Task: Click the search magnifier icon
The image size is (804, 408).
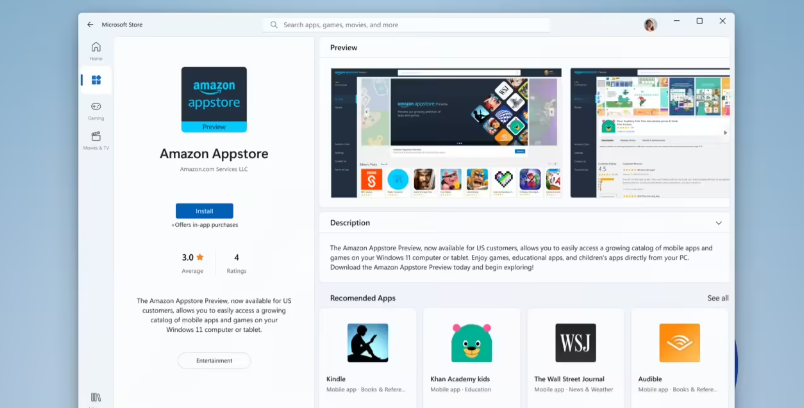Action: coord(274,25)
